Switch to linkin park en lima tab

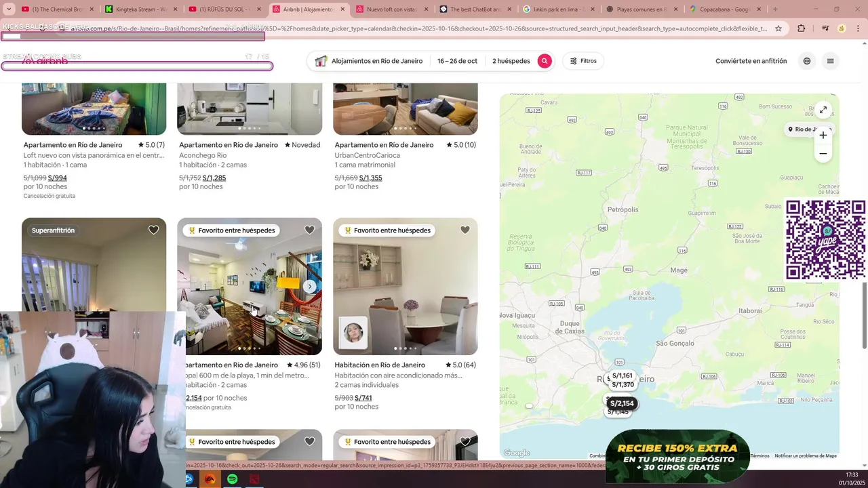(x=558, y=9)
